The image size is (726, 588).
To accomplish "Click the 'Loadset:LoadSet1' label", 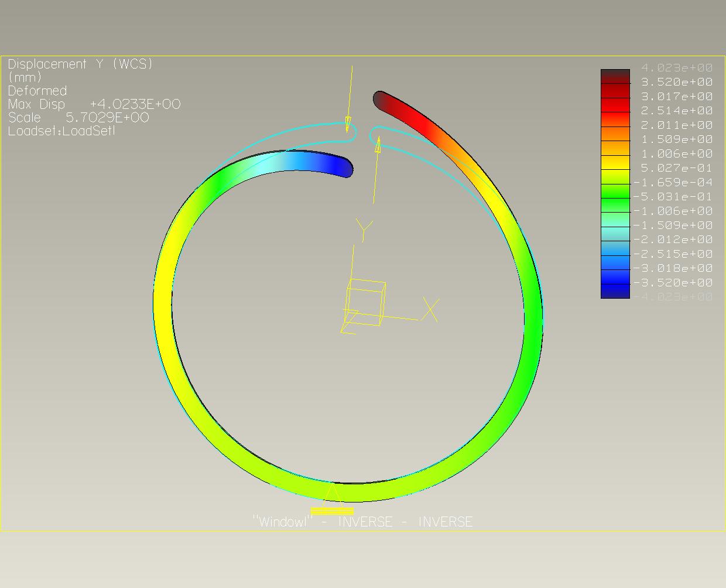I will 61,131.
